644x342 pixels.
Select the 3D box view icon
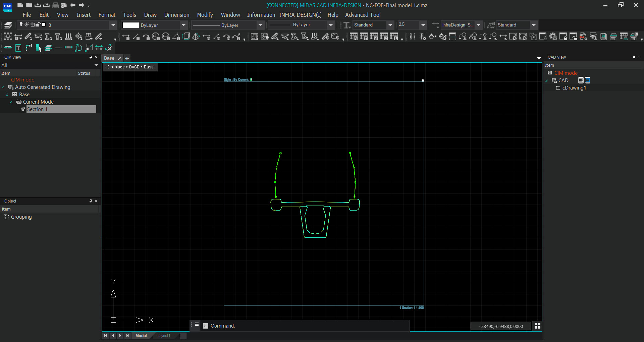[186, 37]
